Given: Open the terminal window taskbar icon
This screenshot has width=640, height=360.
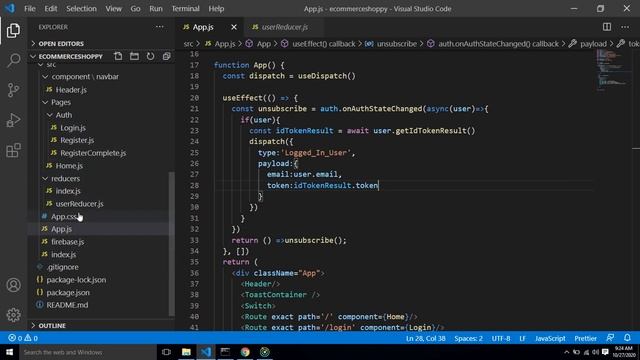Looking at the screenshot, I should tap(225, 352).
